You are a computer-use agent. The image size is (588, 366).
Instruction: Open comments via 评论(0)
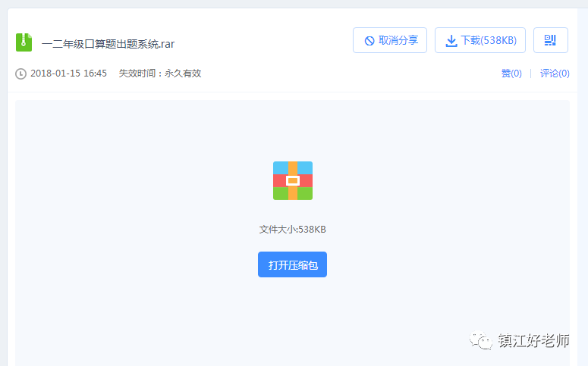point(555,74)
